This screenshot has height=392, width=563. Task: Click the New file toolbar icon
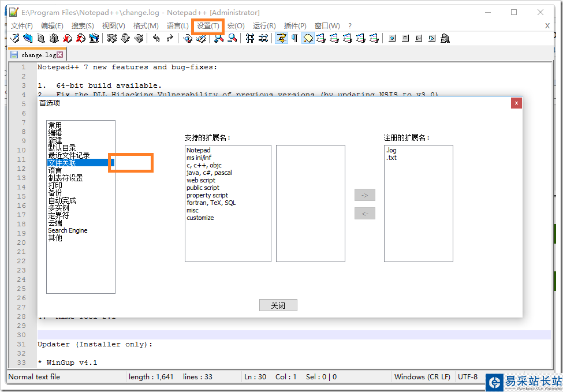click(x=14, y=38)
